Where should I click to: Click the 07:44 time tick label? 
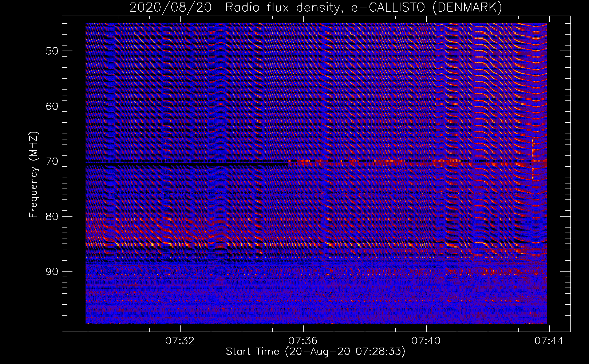coord(549,341)
